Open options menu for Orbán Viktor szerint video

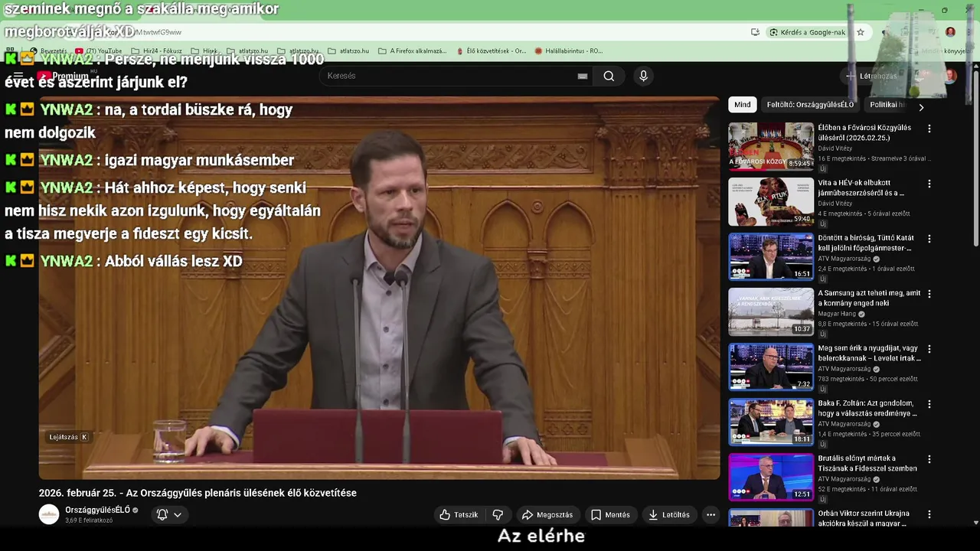(929, 514)
